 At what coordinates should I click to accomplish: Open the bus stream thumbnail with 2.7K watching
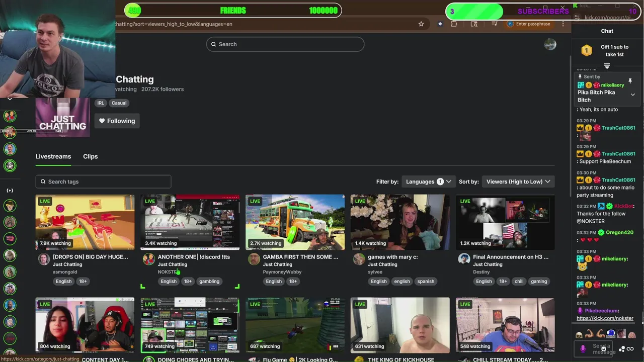point(295,222)
